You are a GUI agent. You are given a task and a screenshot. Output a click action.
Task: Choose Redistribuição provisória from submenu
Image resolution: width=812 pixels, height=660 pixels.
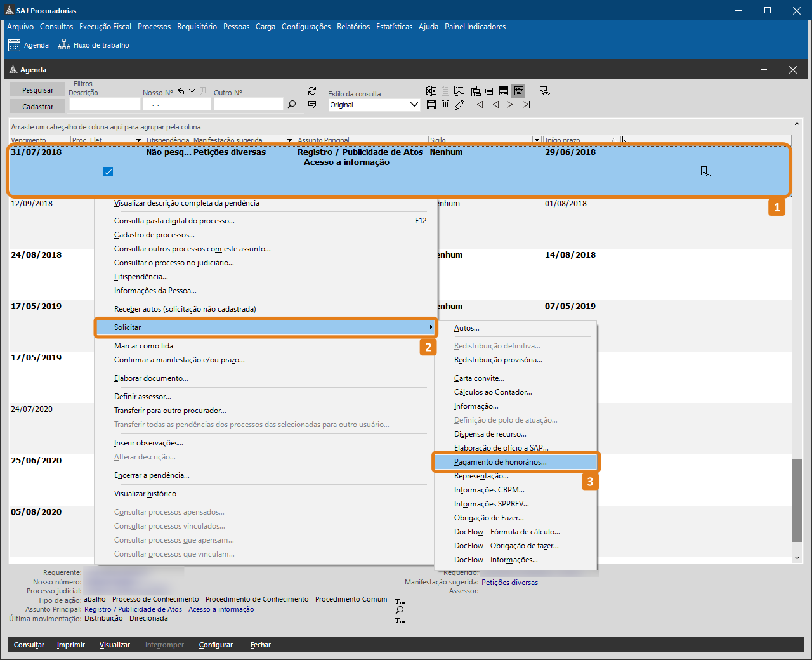pos(498,360)
